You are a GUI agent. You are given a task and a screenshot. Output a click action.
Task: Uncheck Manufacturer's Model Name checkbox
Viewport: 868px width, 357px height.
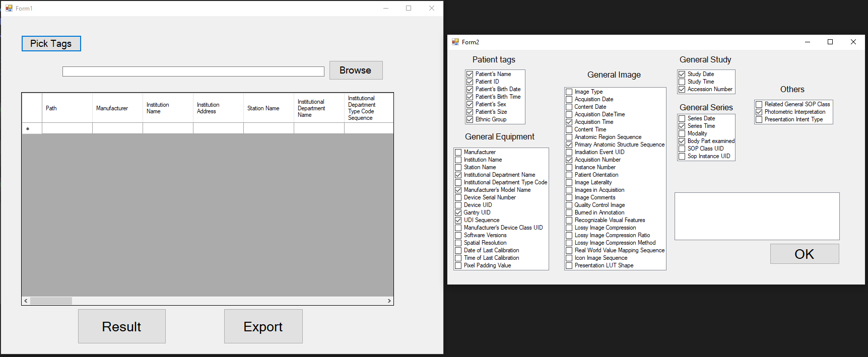458,190
